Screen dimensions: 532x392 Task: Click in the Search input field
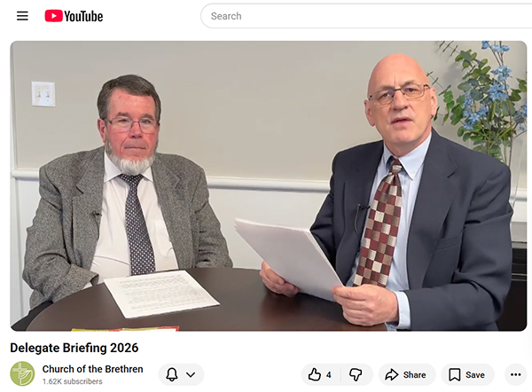point(366,16)
